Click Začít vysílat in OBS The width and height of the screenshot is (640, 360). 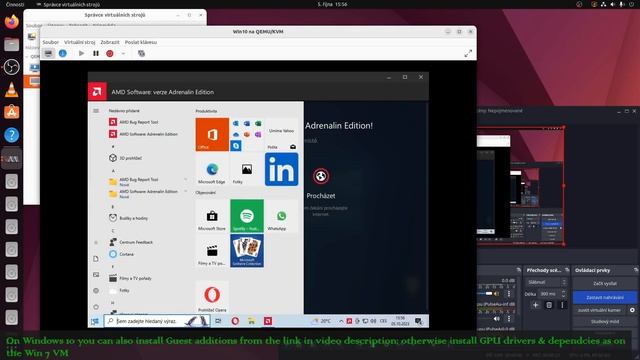tap(604, 283)
